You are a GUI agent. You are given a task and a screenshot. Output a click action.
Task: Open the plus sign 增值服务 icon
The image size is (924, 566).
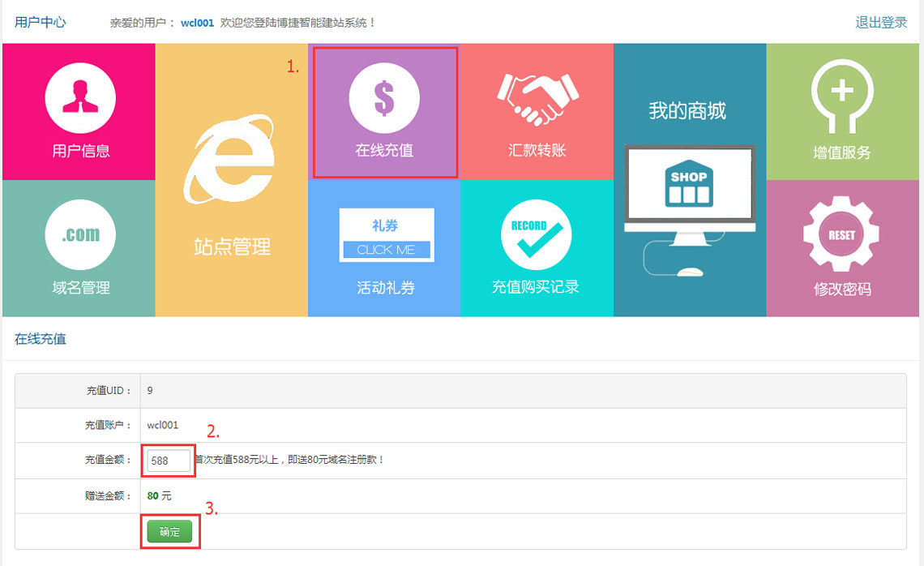coord(842,96)
